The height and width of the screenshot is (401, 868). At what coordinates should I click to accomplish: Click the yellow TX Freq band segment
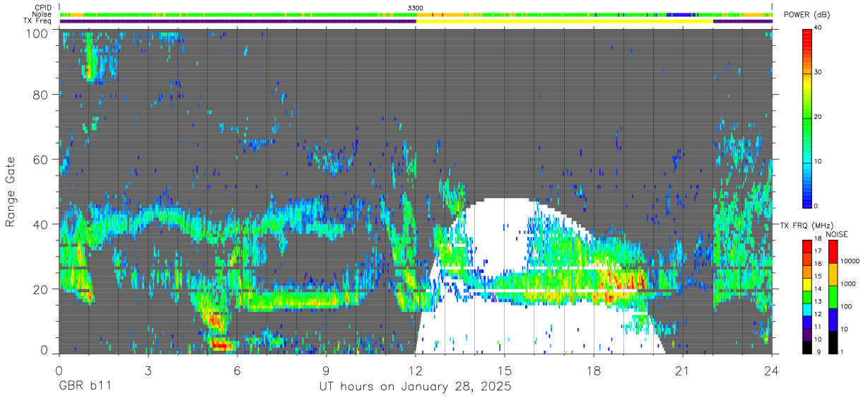(564, 21)
